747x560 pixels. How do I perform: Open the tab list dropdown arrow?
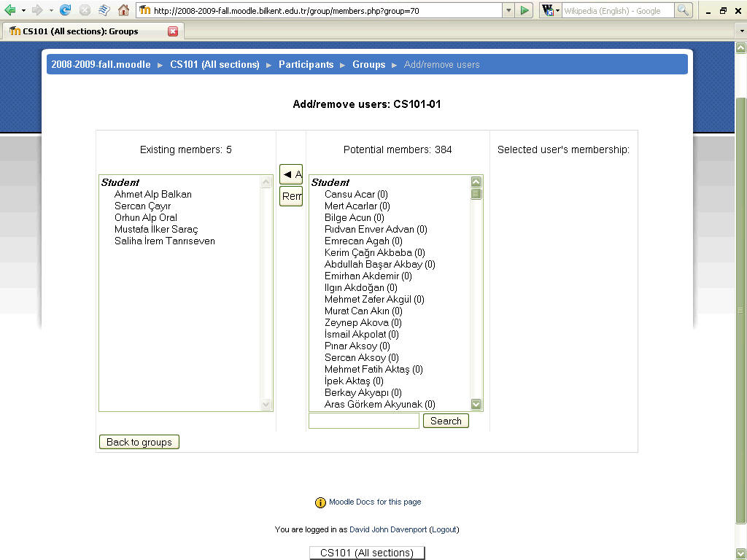pyautogui.click(x=741, y=31)
